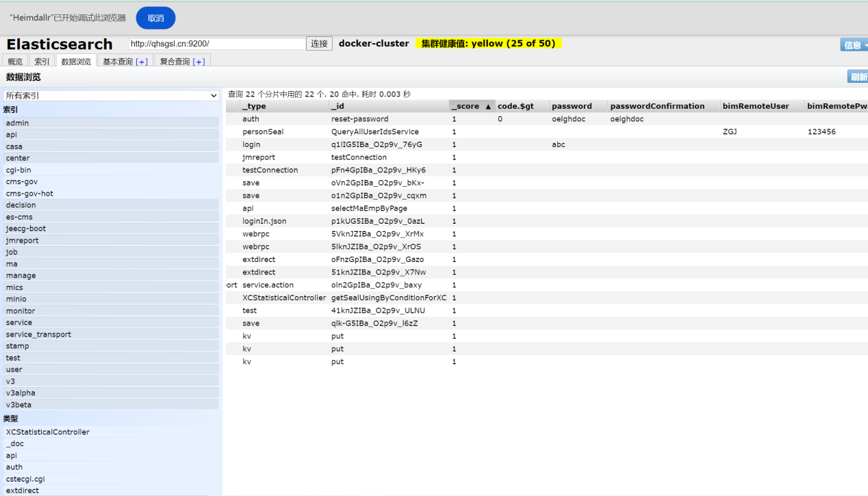This screenshot has width=868, height=496.
Task: Open the row with ID selectMaEmpByPage
Action: [x=547, y=209]
